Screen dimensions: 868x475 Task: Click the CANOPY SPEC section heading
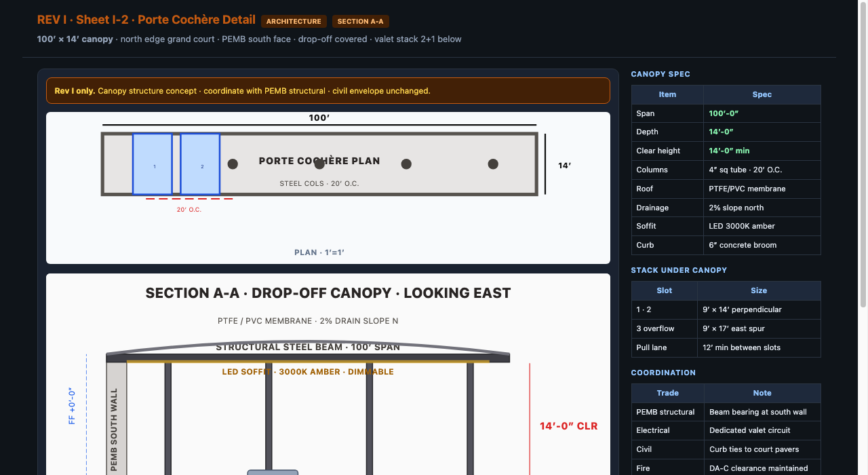point(660,74)
